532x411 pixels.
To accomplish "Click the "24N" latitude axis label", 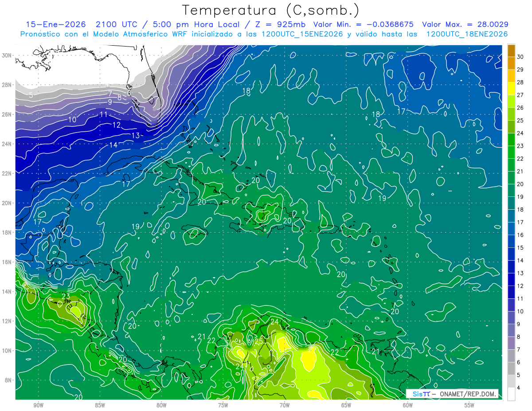I will coord(7,144).
